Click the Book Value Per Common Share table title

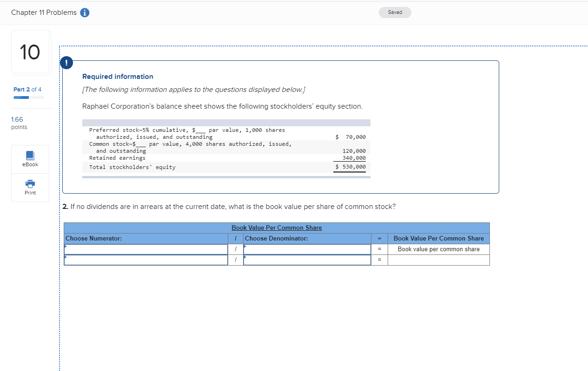(277, 228)
